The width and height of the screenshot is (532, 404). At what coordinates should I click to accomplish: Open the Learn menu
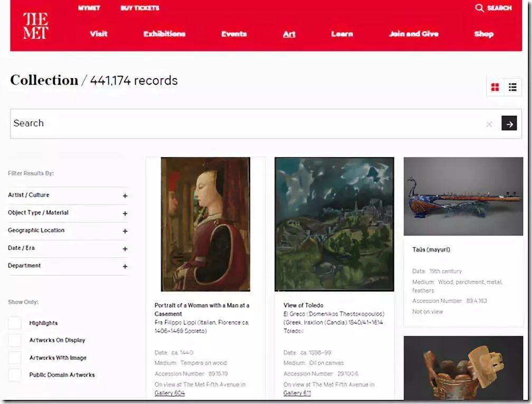tap(342, 34)
